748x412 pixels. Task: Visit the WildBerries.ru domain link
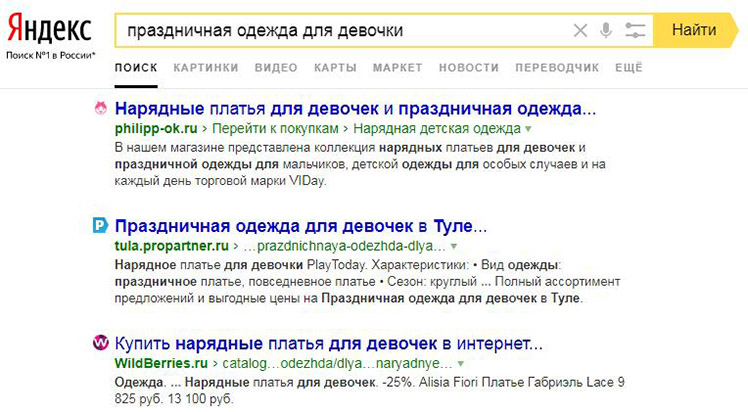[x=161, y=363]
